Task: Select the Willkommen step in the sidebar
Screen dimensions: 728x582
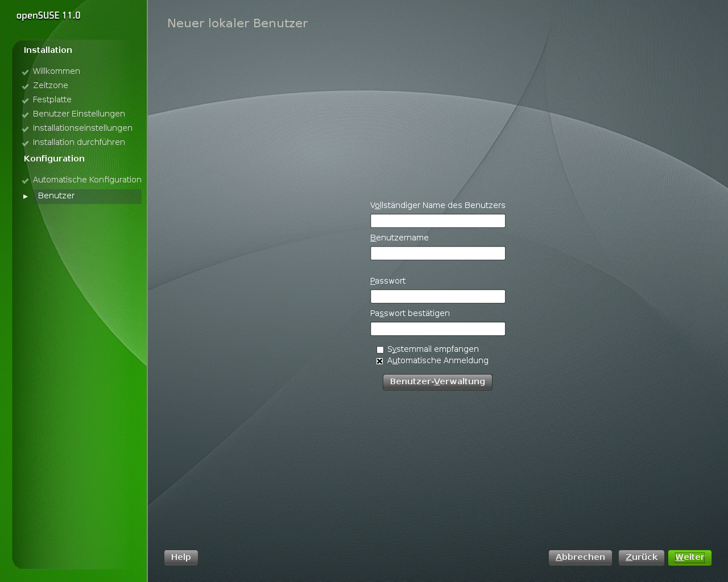Action: click(x=56, y=71)
